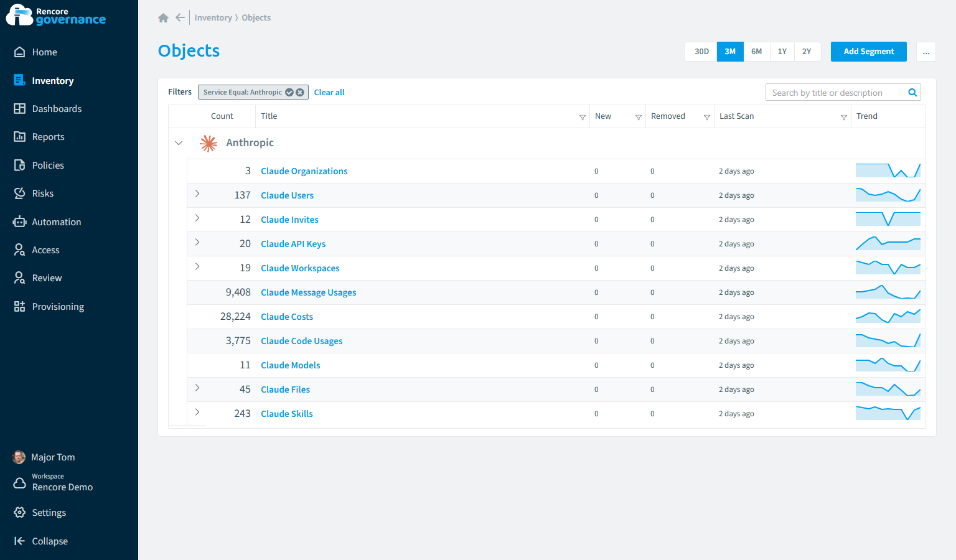Open the Claude Message Usages link
The height and width of the screenshot is (560, 956).
point(309,292)
